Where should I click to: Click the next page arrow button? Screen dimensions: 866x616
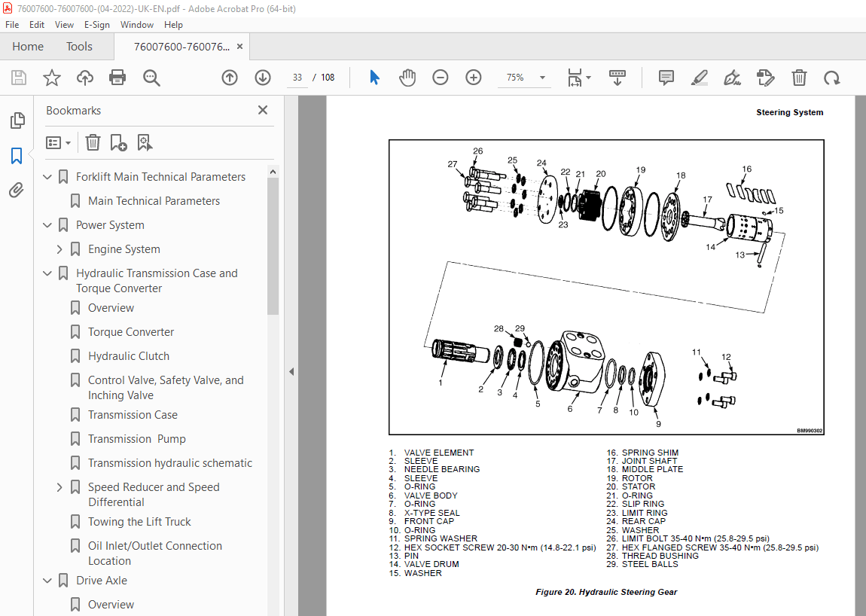tap(262, 77)
